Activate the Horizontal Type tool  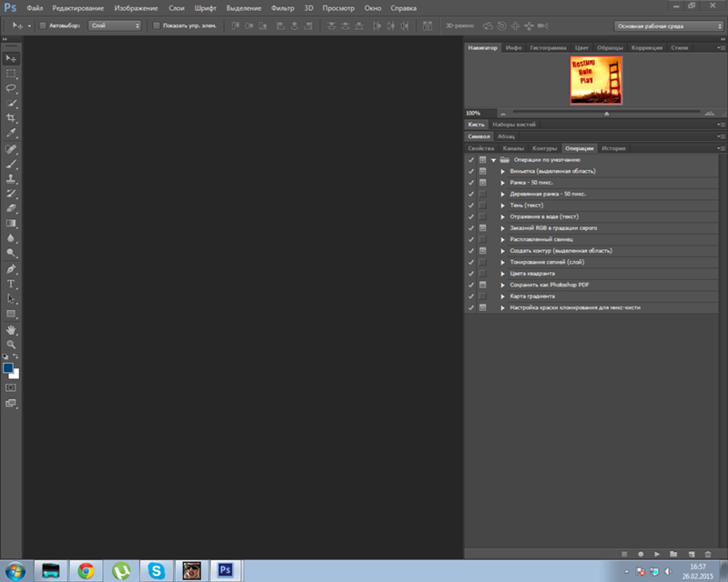point(12,284)
